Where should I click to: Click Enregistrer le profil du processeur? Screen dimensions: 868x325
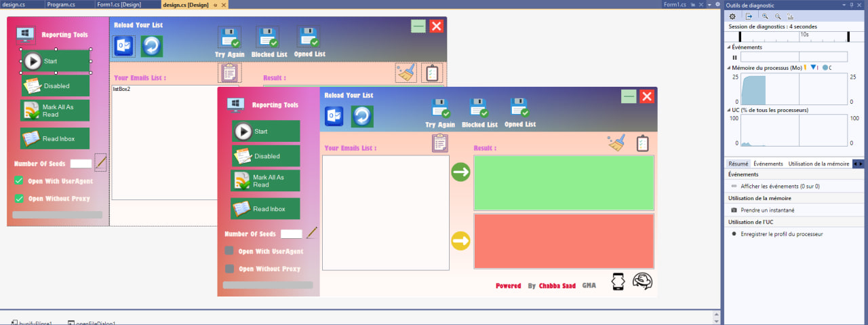coord(781,234)
